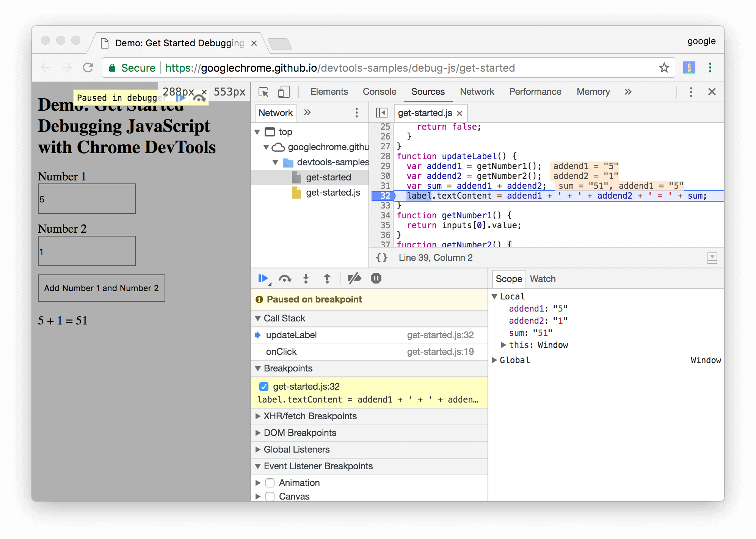Expand this: Window in Scope panel
The image size is (756, 539).
[x=504, y=345]
